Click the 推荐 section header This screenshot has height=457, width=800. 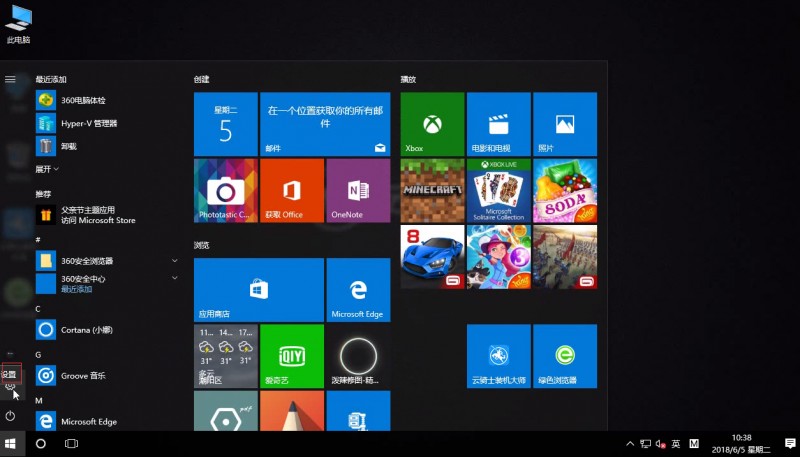pos(43,194)
